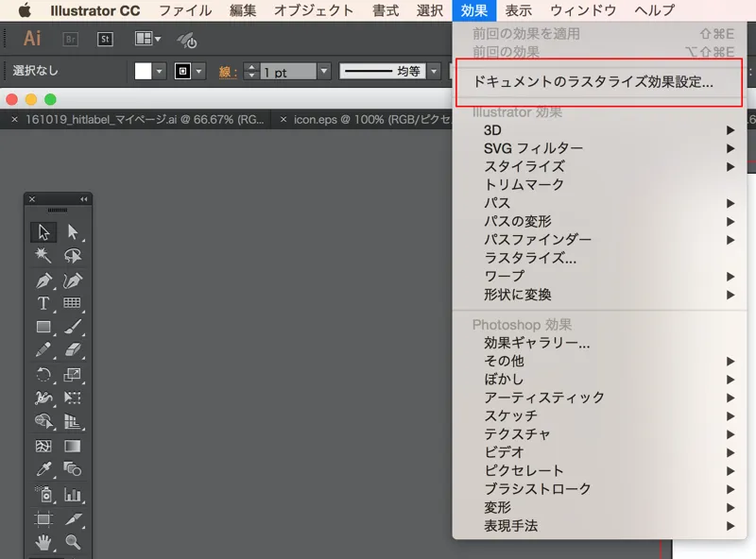Expand the パスファインダー submenu arrow
Screen dimensions: 756x559
pyautogui.click(x=730, y=240)
